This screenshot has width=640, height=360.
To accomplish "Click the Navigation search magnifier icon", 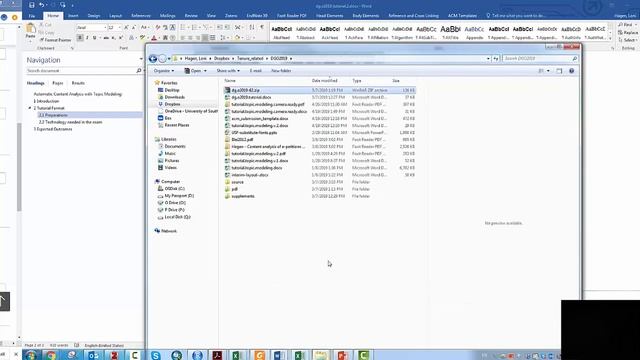I will (139, 71).
